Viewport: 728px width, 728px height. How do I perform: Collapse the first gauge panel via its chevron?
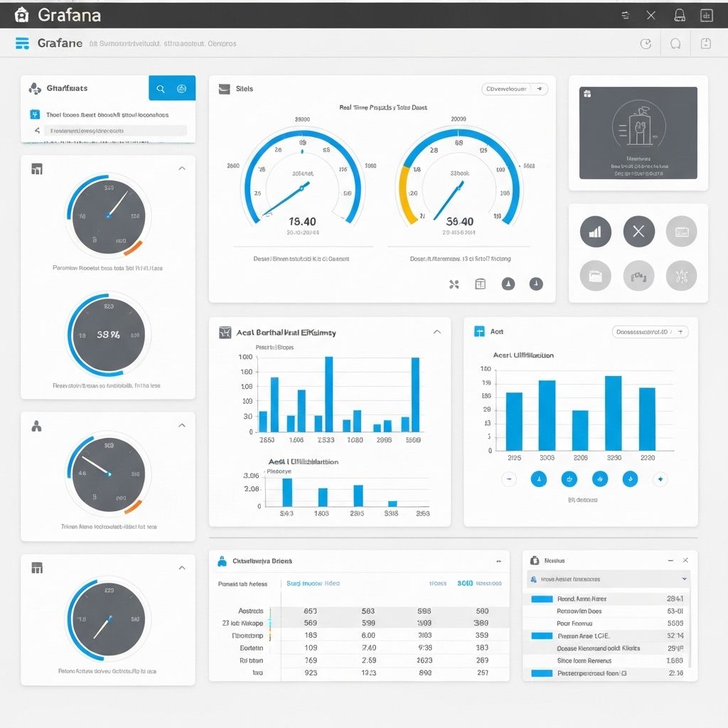[x=182, y=168]
